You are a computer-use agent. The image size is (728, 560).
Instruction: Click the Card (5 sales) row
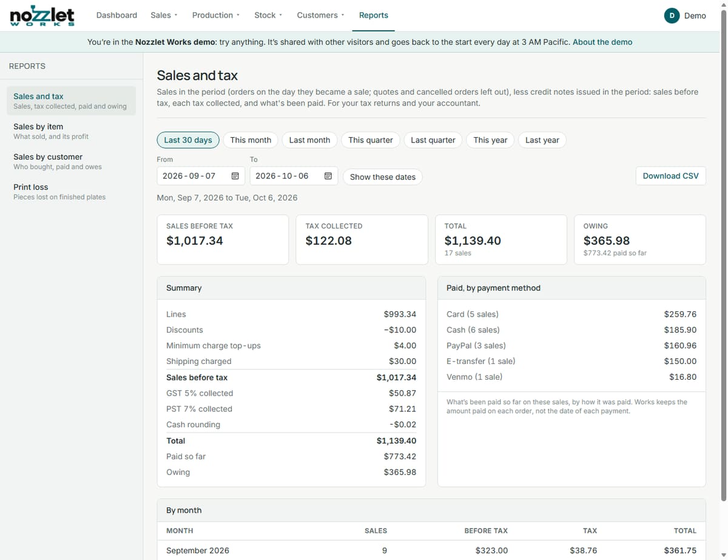(571, 314)
